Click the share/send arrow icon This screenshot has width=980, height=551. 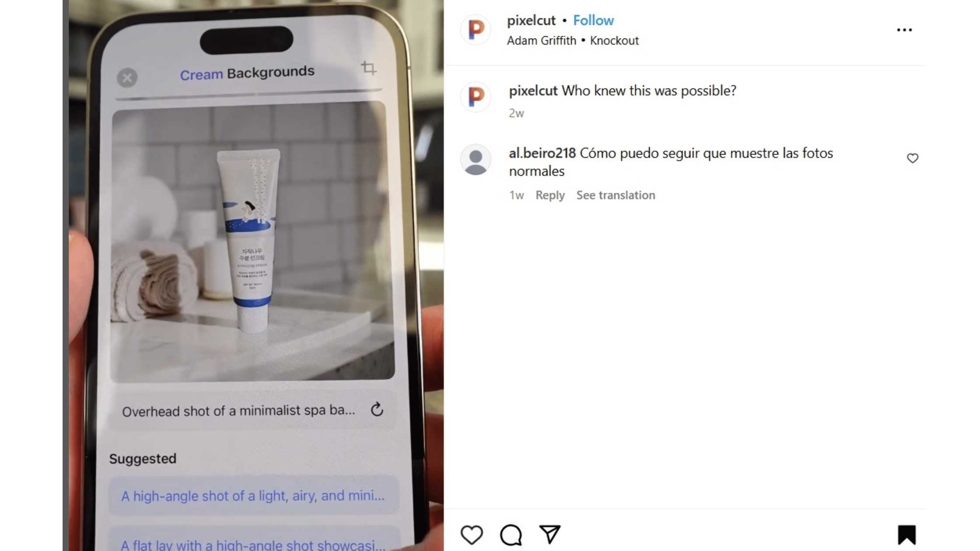click(x=550, y=535)
